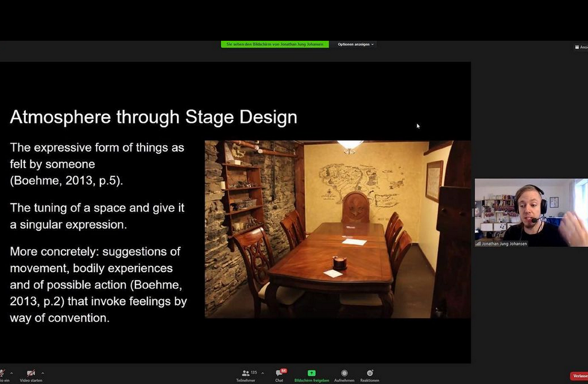Click the green screen-sharing notification banner
The width and height of the screenshot is (588, 384).
[x=275, y=44]
